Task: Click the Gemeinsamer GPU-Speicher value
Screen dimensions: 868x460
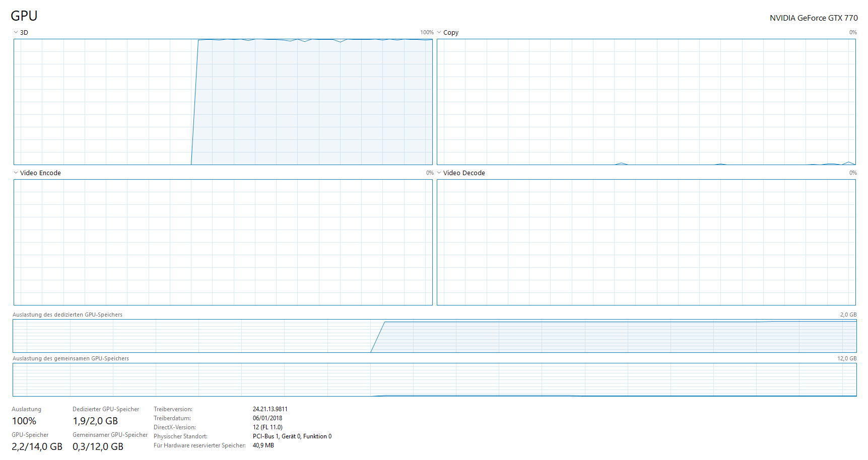Action: pos(98,446)
